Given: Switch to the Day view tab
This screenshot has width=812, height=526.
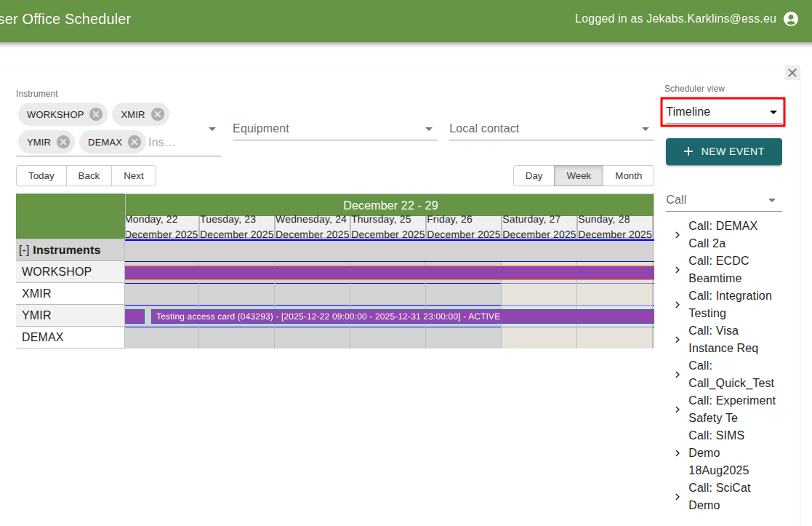Looking at the screenshot, I should [534, 175].
